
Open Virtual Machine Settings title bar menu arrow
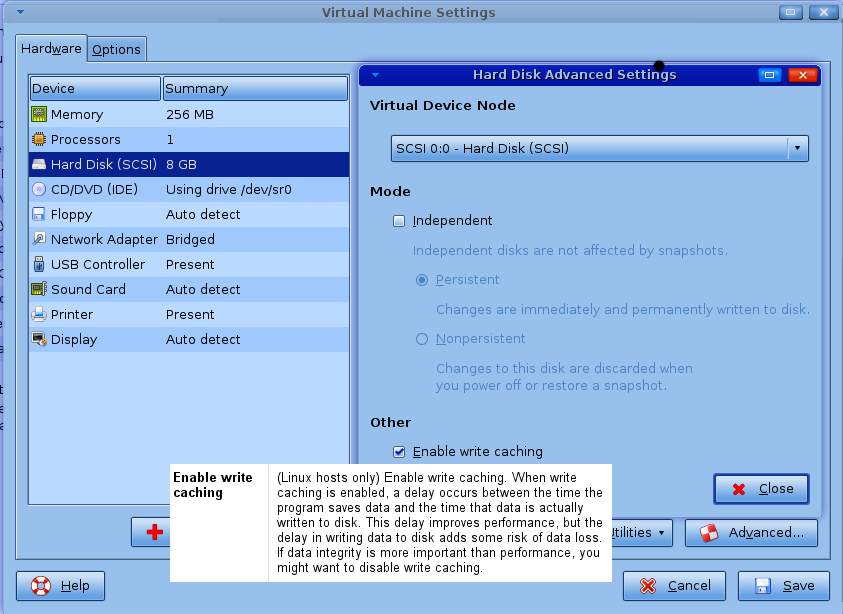(x=20, y=12)
